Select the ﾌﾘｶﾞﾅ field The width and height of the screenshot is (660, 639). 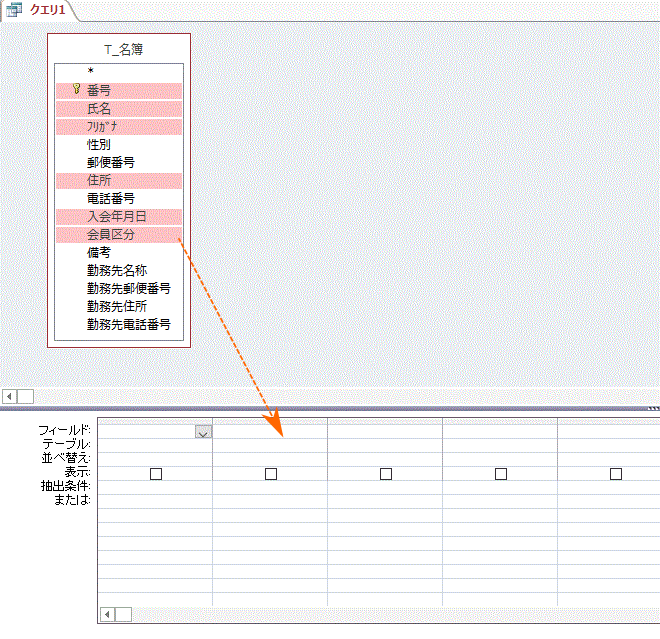coord(119,127)
